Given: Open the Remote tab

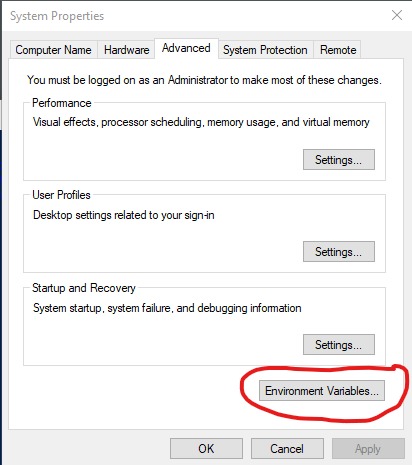Looking at the screenshot, I should (x=338, y=50).
